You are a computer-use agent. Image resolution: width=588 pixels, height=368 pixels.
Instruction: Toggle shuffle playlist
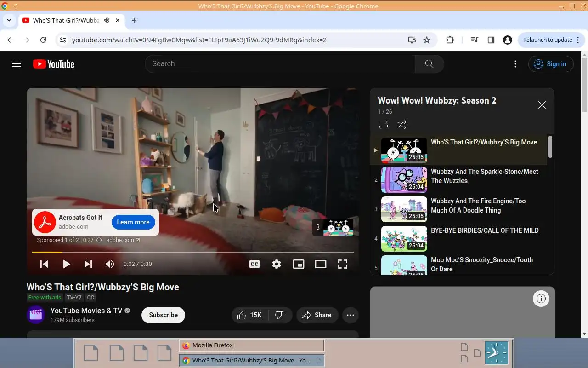(401, 125)
